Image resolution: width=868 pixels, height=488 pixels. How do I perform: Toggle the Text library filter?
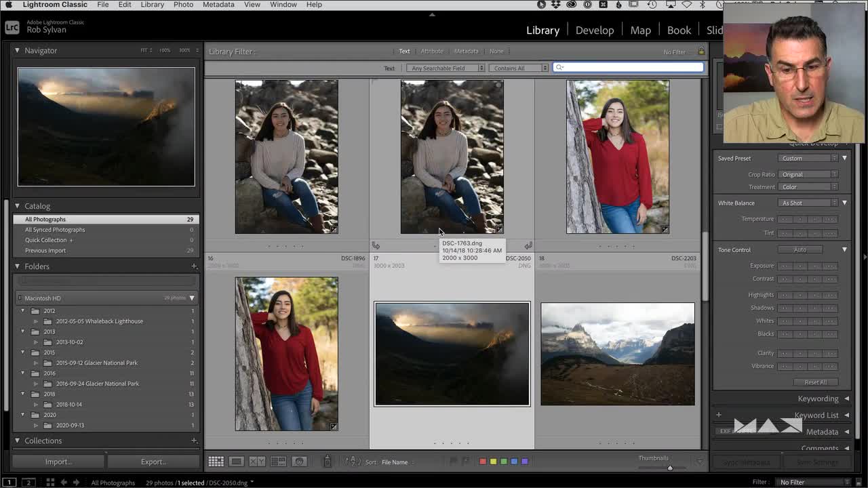click(x=404, y=52)
